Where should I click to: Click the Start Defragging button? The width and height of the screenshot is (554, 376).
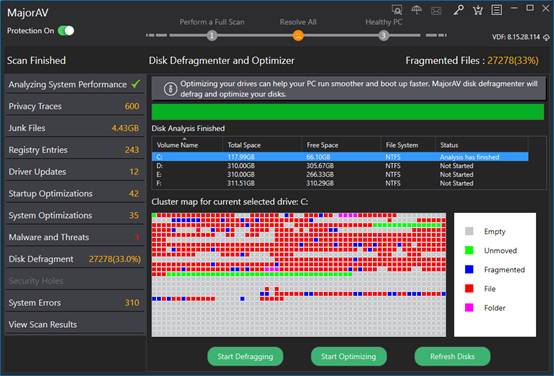[245, 357]
